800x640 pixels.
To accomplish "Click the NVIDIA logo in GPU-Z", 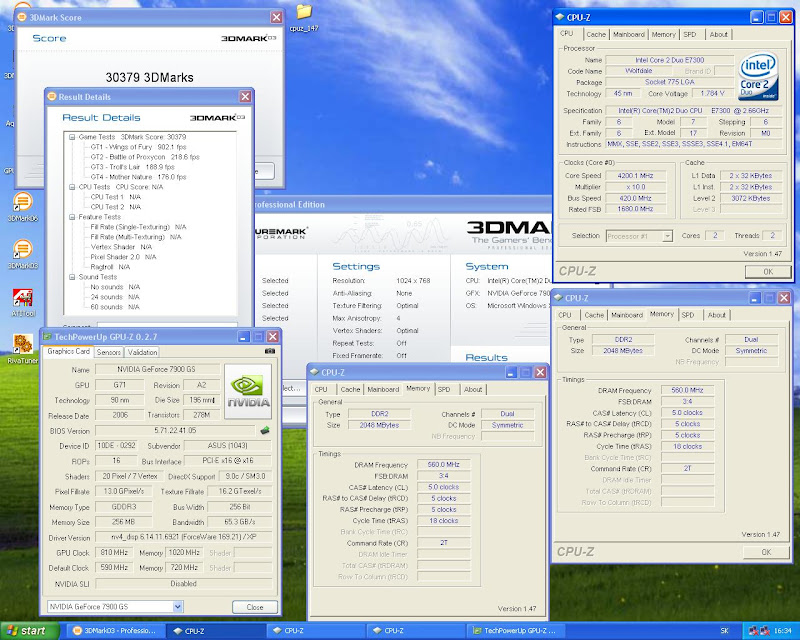I will coord(247,391).
